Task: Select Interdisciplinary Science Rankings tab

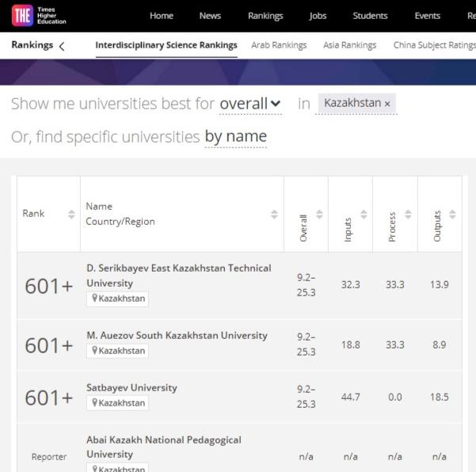Action: 166,45
